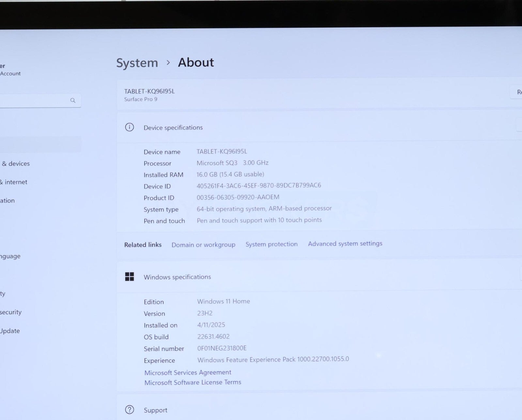
Task: Open the '& internet' sidebar item
Action: [14, 182]
